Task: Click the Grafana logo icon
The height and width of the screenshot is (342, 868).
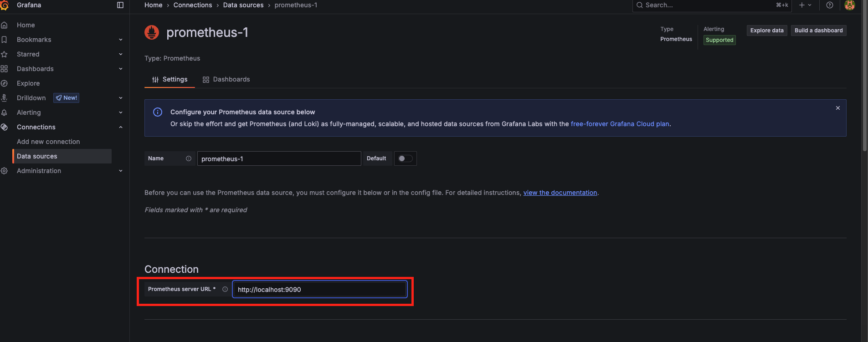Action: coord(4,5)
